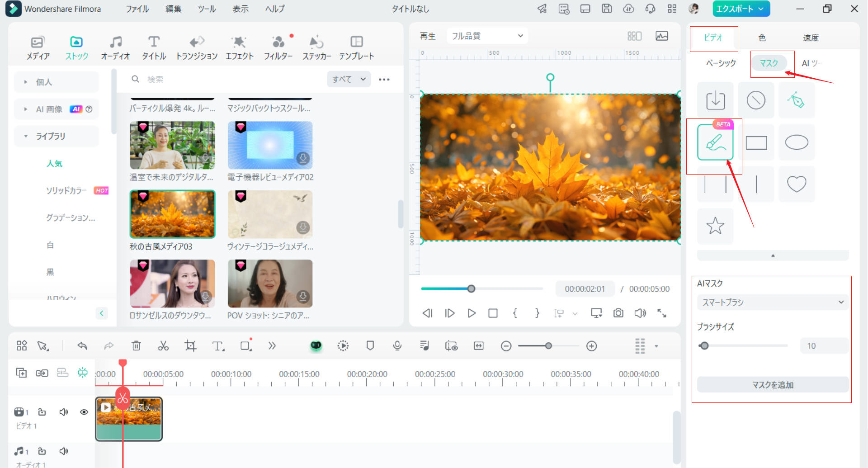Screen dimensions: 868x468
Task: Open the エクスポート dropdown arrow
Action: pyautogui.click(x=760, y=9)
